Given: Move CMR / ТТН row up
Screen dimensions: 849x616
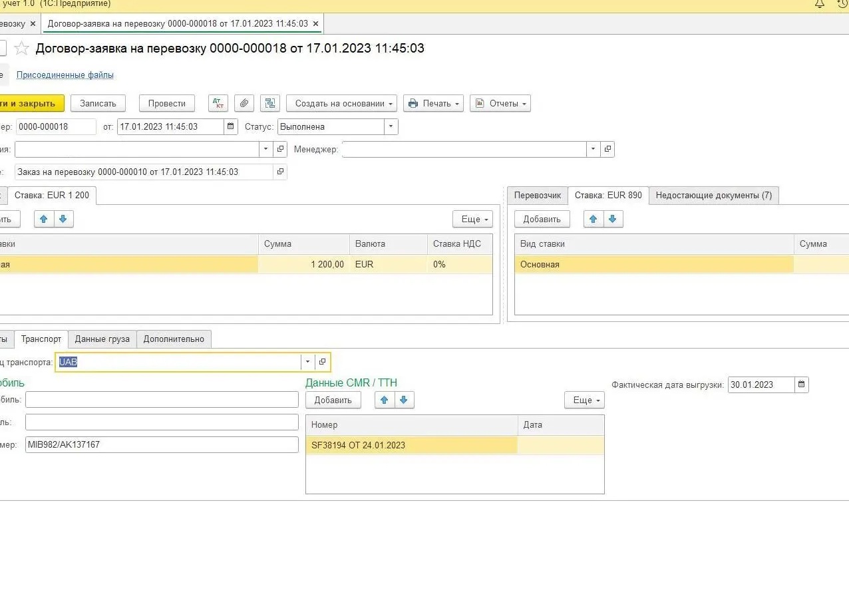Looking at the screenshot, I should [384, 400].
